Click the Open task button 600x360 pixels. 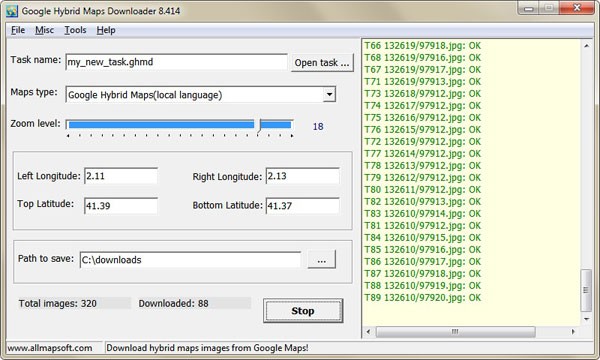point(322,63)
